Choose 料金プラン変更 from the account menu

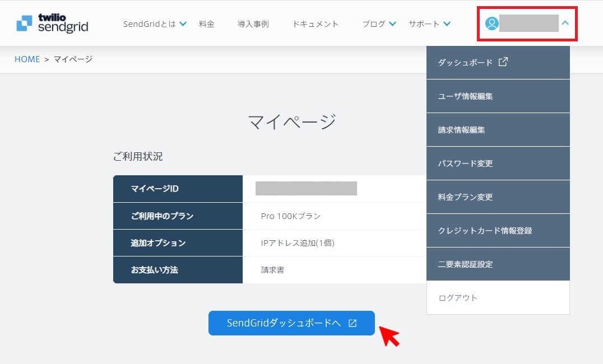coord(463,197)
